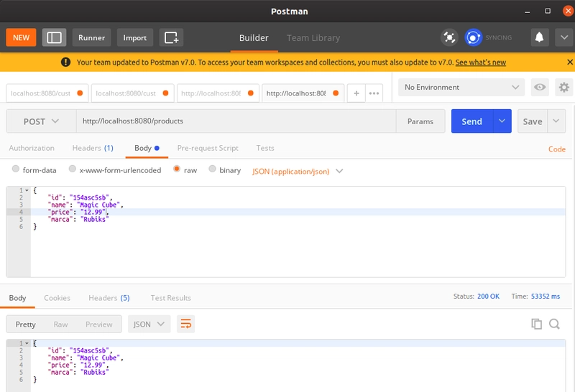This screenshot has width=575, height=392.
Task: Open Pre-request Script tab
Action: click(x=208, y=148)
